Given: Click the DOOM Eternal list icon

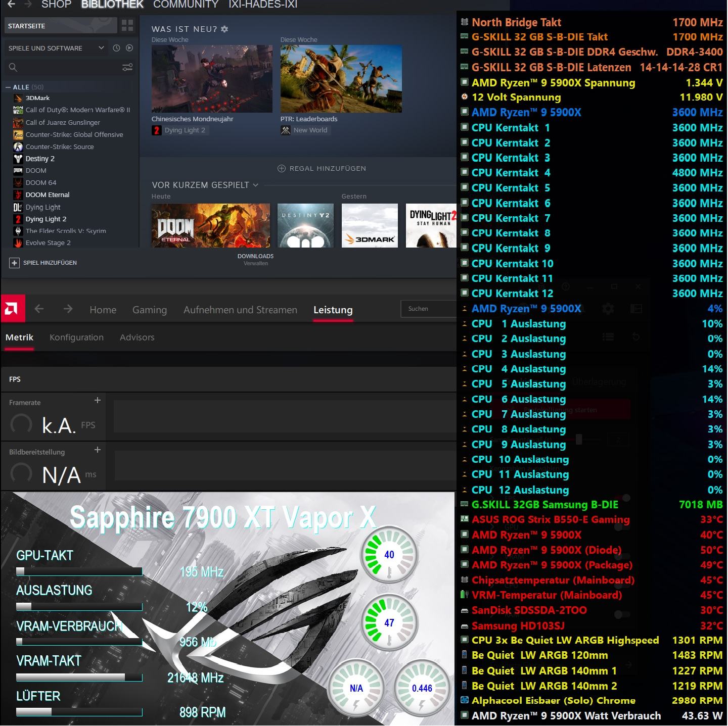Looking at the screenshot, I should [18, 195].
